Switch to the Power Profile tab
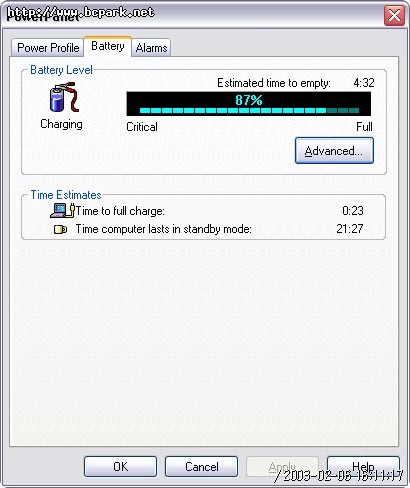The height and width of the screenshot is (488, 410). point(48,48)
